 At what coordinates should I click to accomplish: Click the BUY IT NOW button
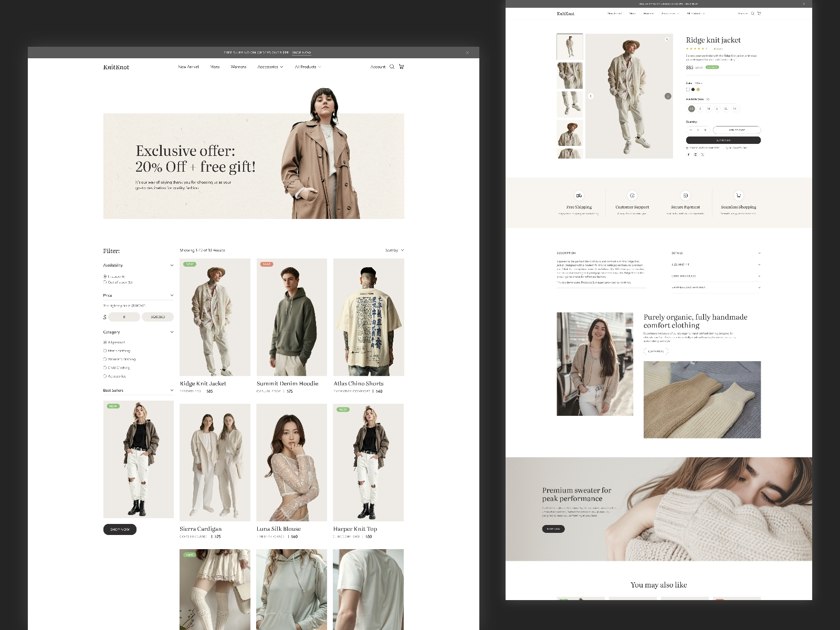point(724,140)
